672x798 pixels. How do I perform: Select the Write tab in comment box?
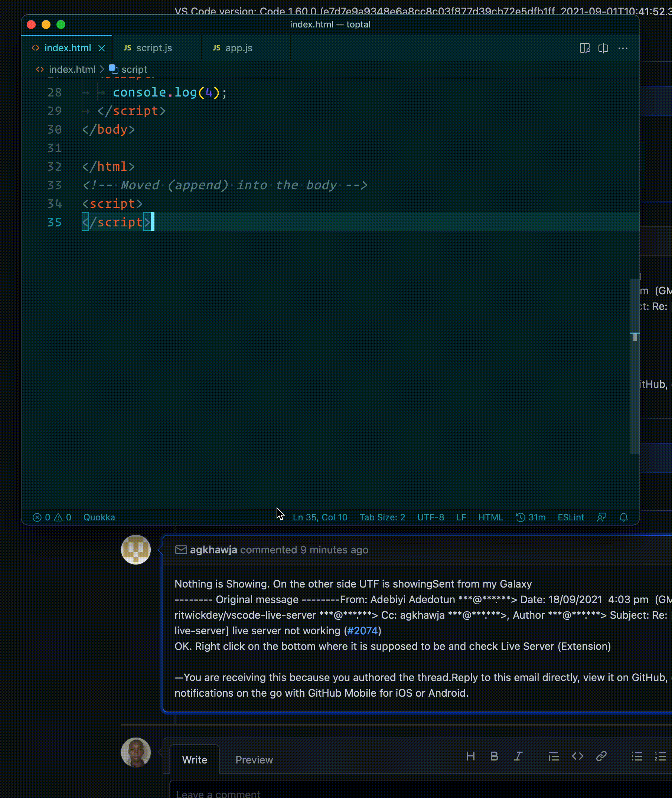(195, 759)
